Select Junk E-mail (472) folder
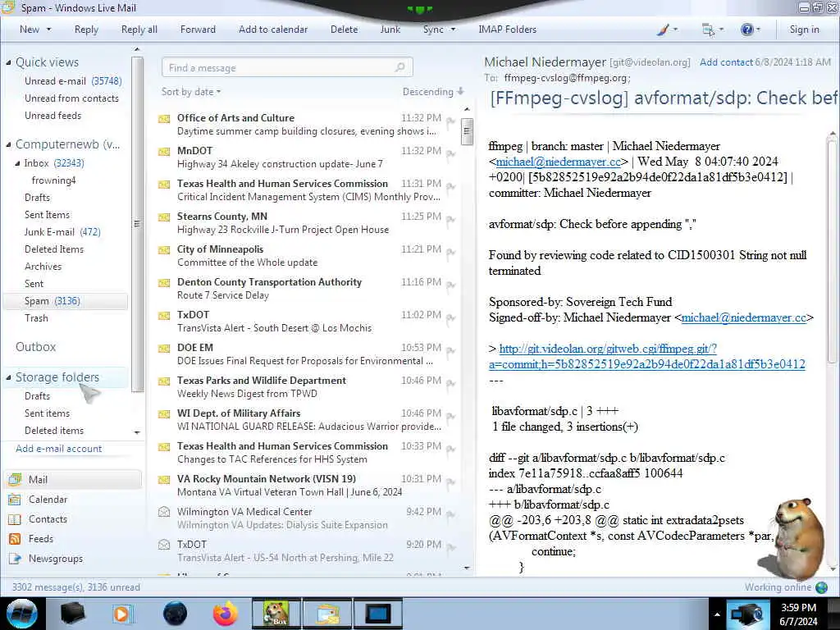The width and height of the screenshot is (840, 630). pos(62,232)
